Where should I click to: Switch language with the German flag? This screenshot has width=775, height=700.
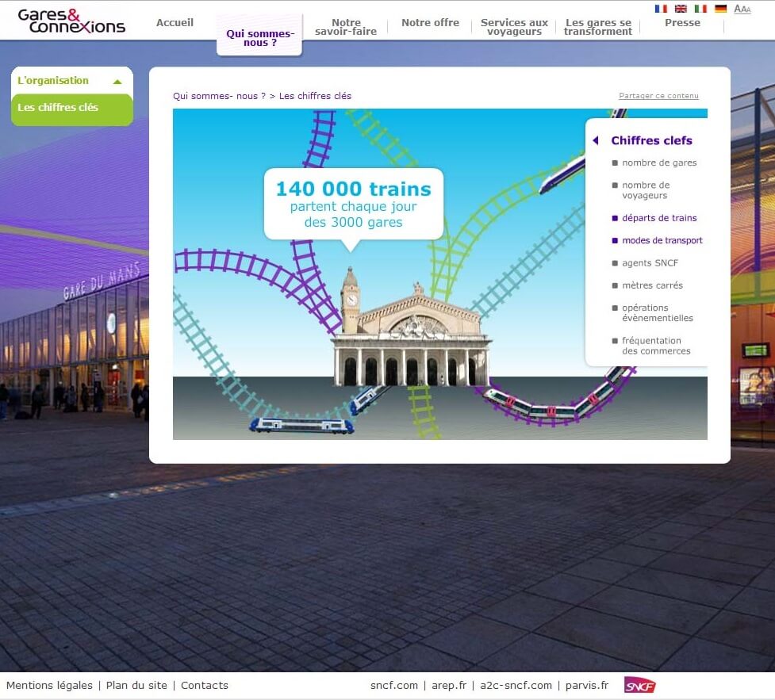[720, 9]
